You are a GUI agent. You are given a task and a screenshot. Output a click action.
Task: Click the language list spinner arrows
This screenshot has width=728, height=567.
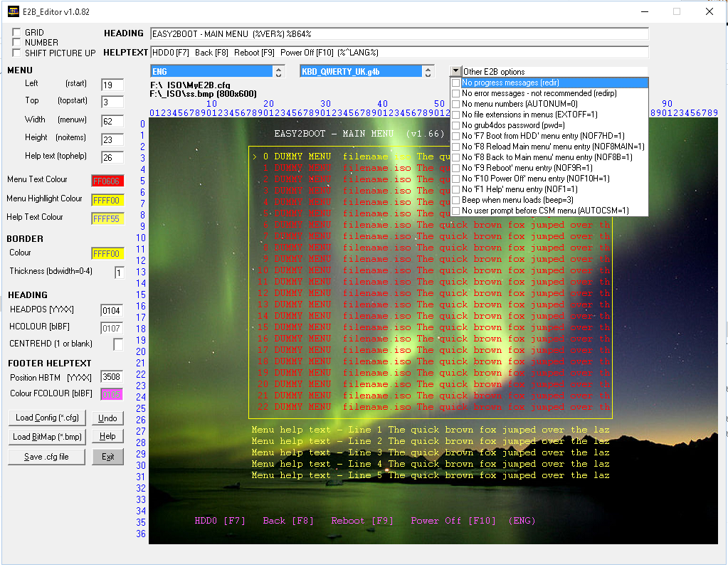click(x=278, y=72)
